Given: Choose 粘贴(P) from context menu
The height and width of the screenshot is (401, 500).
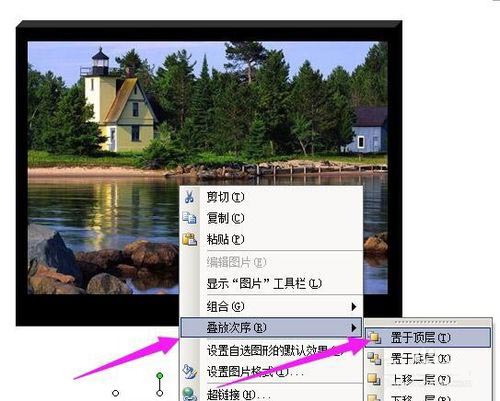Looking at the screenshot, I should point(271,239).
